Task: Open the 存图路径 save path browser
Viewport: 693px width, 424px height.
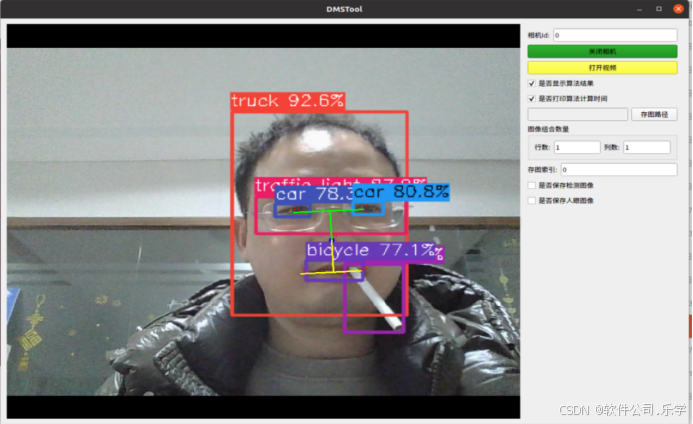Action: pos(654,114)
